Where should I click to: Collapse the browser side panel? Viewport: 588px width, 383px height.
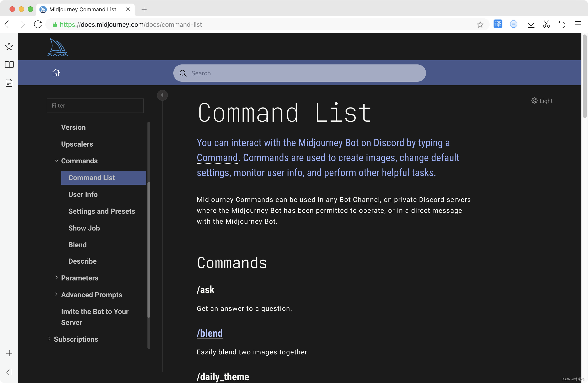(x=9, y=372)
